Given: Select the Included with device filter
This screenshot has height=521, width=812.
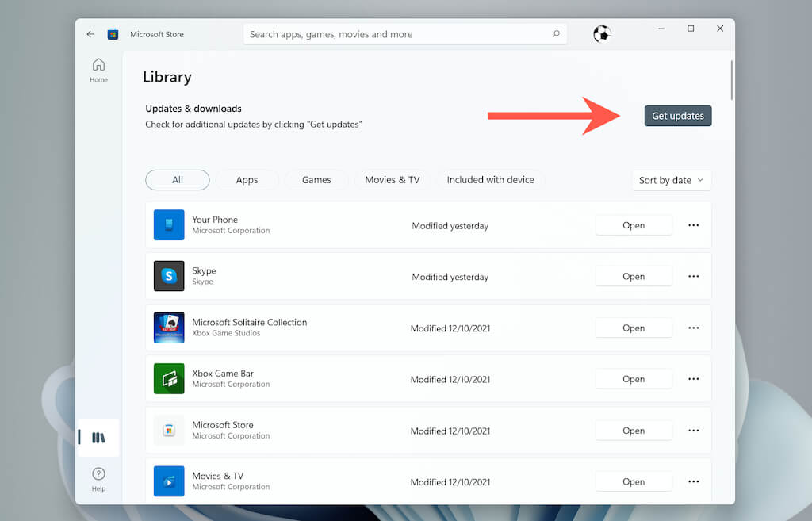Looking at the screenshot, I should click(x=490, y=180).
